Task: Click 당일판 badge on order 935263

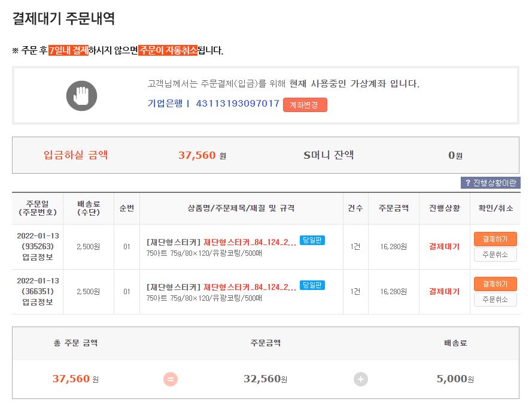Action: (312, 240)
